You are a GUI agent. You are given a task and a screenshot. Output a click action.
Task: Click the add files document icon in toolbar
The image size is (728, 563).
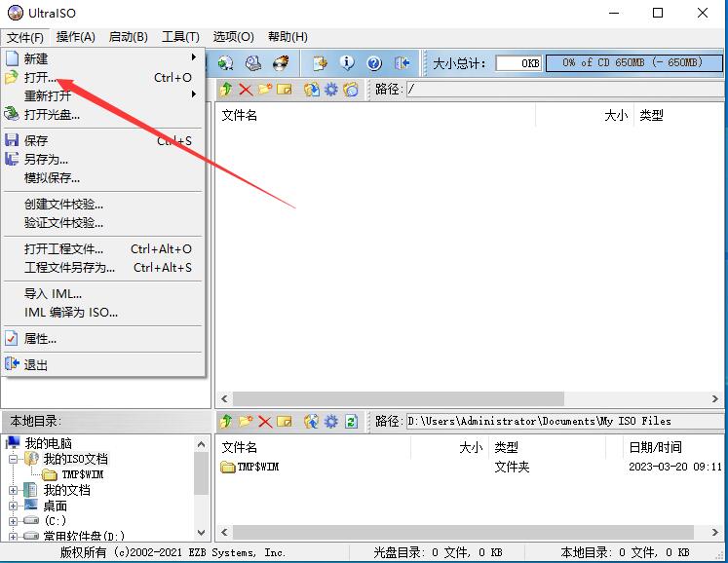[320, 62]
